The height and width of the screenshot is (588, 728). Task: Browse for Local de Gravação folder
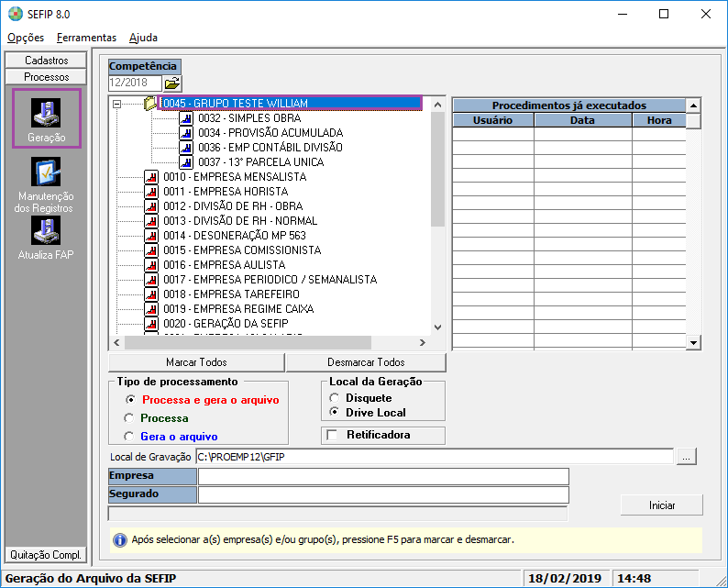(x=686, y=457)
